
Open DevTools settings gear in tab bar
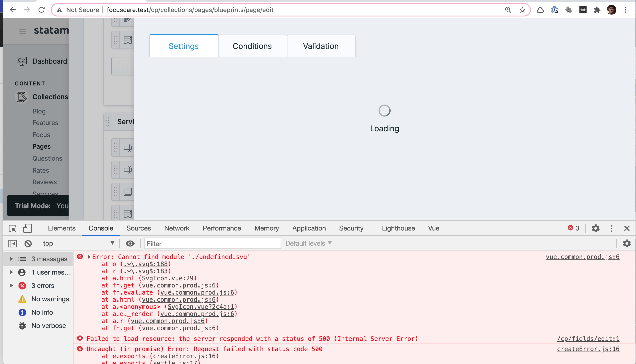(595, 228)
